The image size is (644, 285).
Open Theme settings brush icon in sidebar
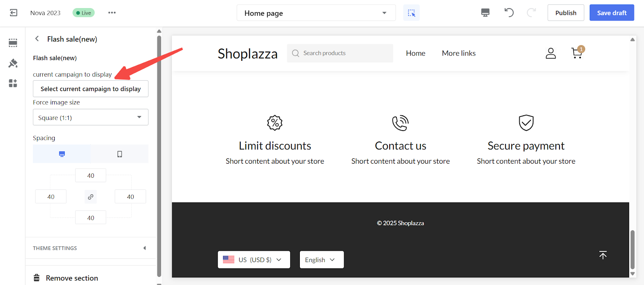[13, 63]
